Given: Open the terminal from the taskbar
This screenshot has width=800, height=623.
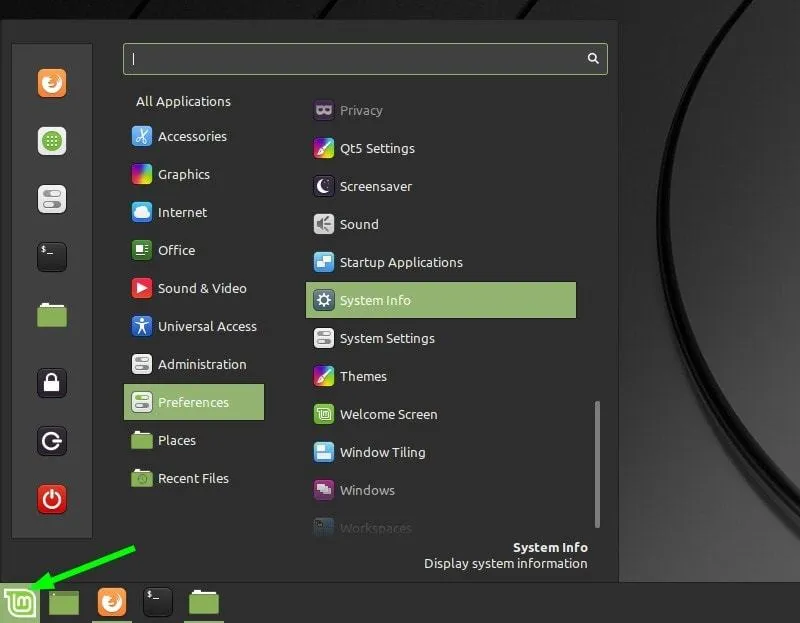Looking at the screenshot, I should pyautogui.click(x=157, y=601).
